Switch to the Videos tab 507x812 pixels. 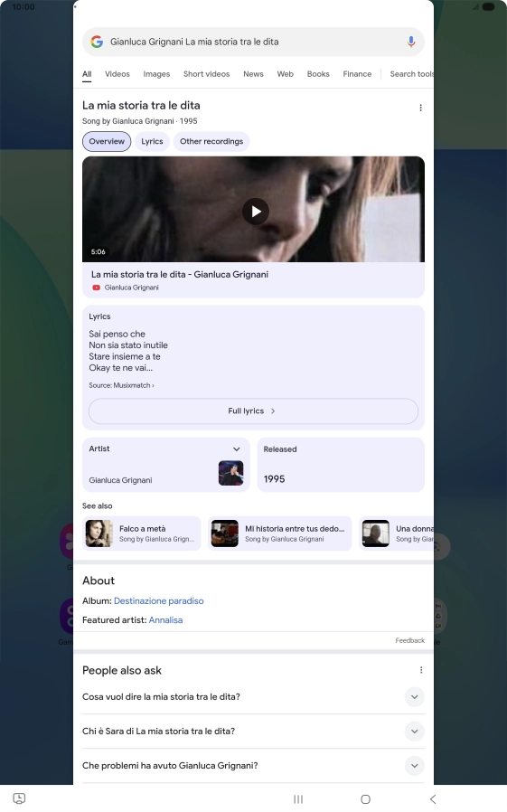tap(117, 74)
